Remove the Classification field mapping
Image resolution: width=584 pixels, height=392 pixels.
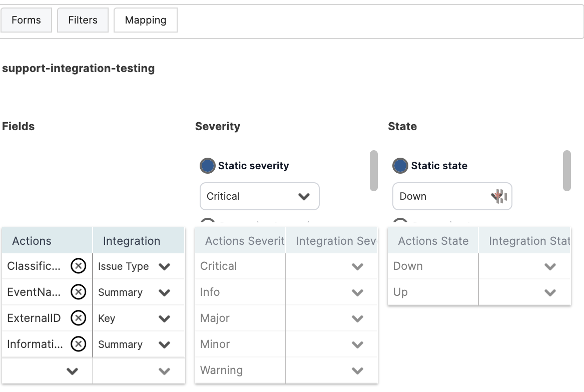(78, 266)
